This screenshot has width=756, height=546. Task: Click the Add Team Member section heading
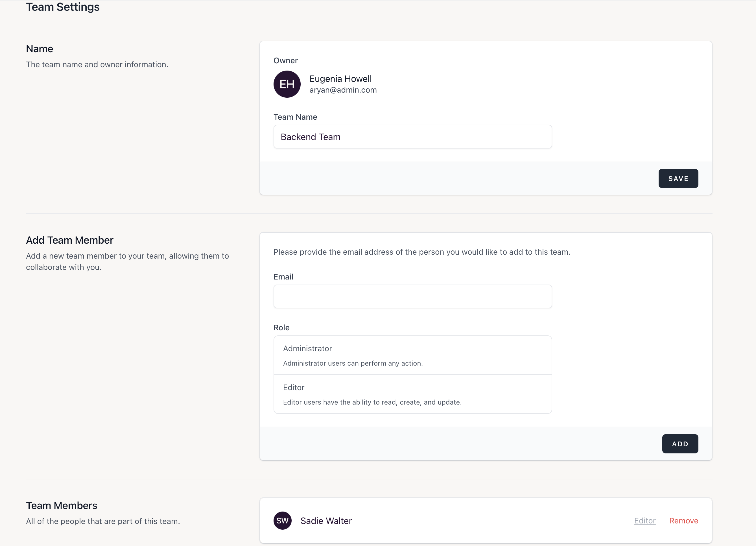pyautogui.click(x=70, y=240)
